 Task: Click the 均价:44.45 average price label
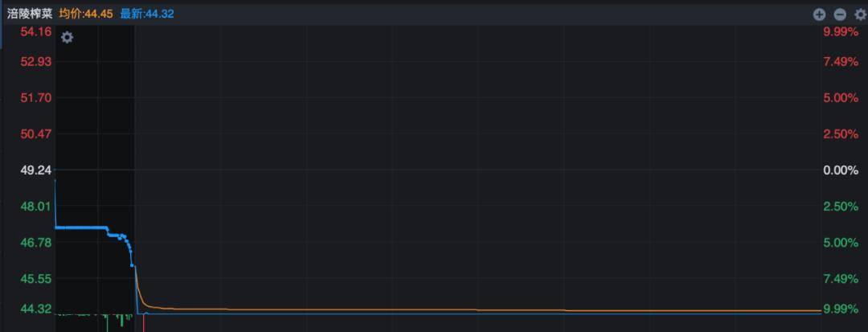tap(86, 14)
